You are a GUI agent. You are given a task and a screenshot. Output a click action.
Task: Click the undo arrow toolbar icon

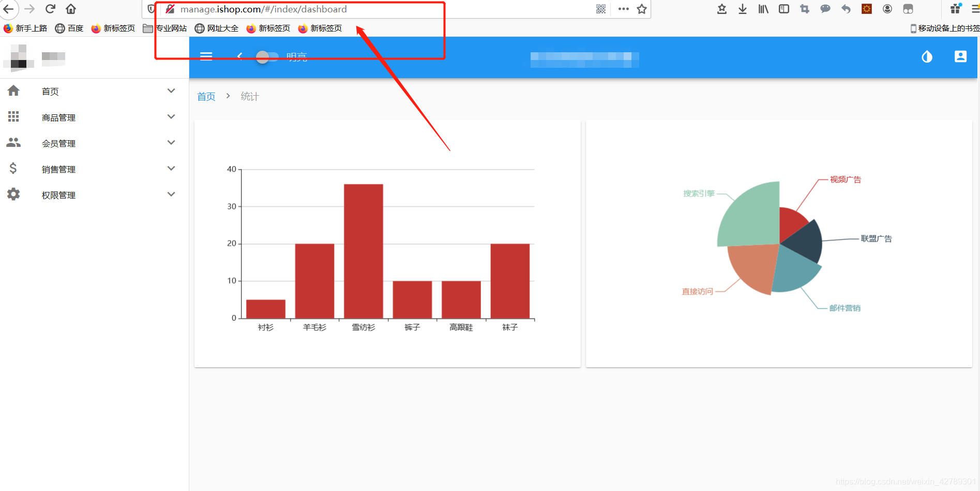pos(846,9)
